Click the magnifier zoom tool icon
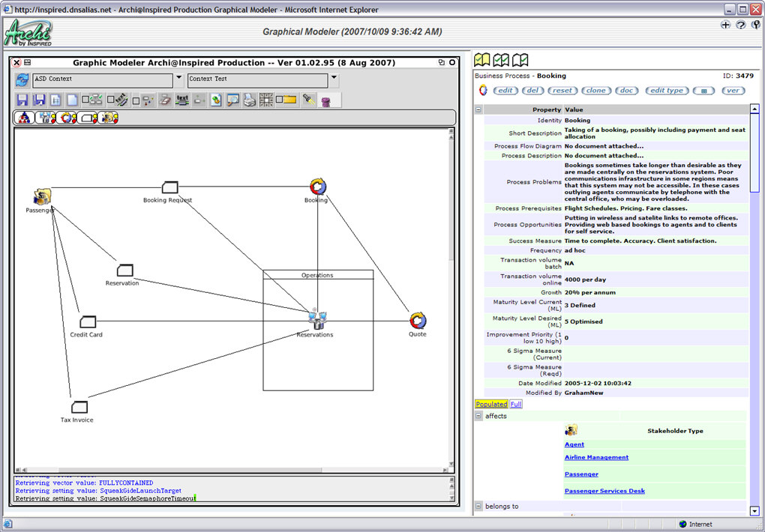This screenshot has height=532, width=765. pos(232,100)
